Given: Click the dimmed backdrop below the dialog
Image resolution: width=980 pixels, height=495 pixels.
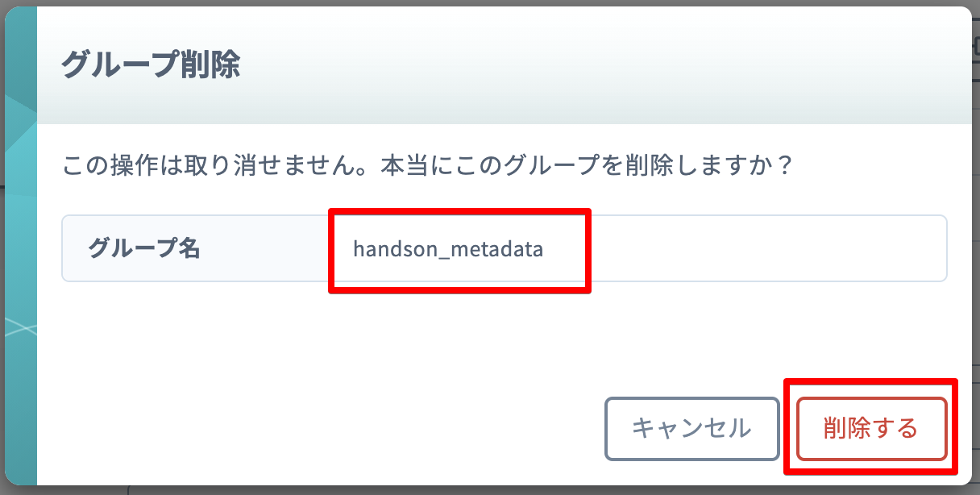Looking at the screenshot, I should pos(484,491).
